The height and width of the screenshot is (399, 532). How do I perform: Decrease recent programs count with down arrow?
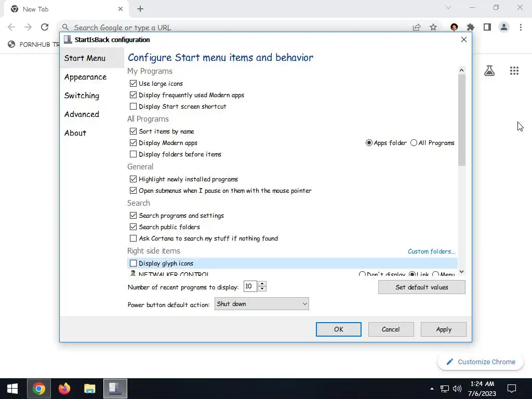[262, 289]
